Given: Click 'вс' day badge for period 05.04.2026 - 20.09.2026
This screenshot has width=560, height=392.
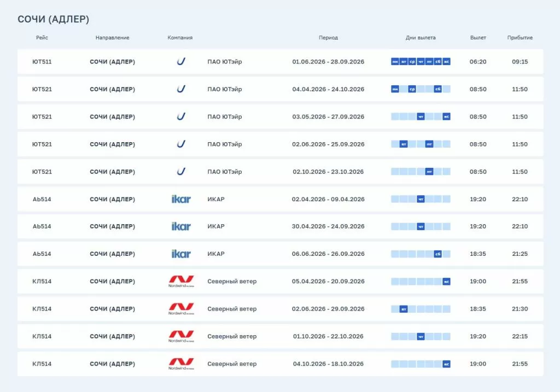Looking at the screenshot, I should tap(446, 282).
